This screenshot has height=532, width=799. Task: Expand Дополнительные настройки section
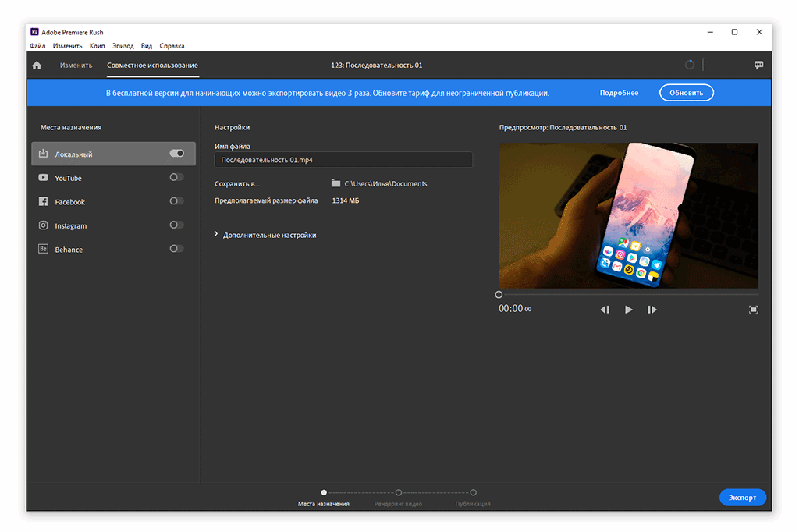point(265,235)
